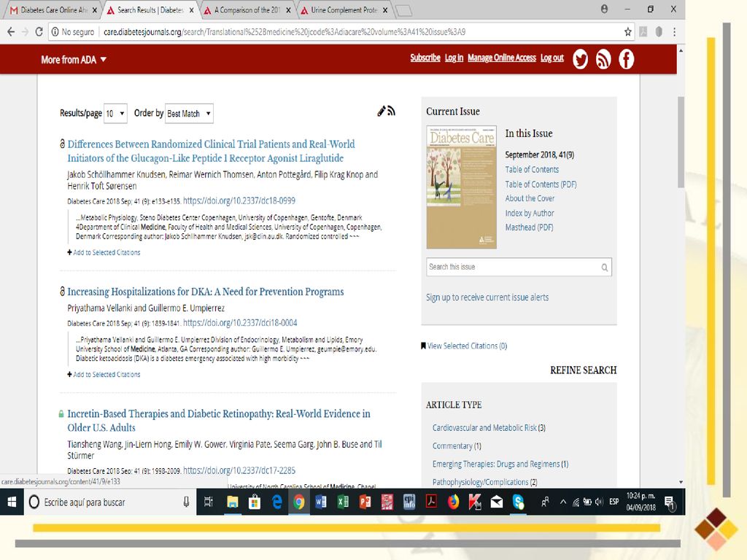747x560 pixels.
Task: Go back with browser back arrow
Action: pyautogui.click(x=11, y=32)
